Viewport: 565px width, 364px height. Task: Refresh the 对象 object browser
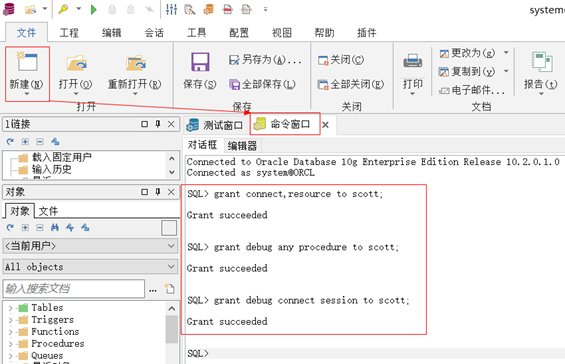click(x=10, y=227)
